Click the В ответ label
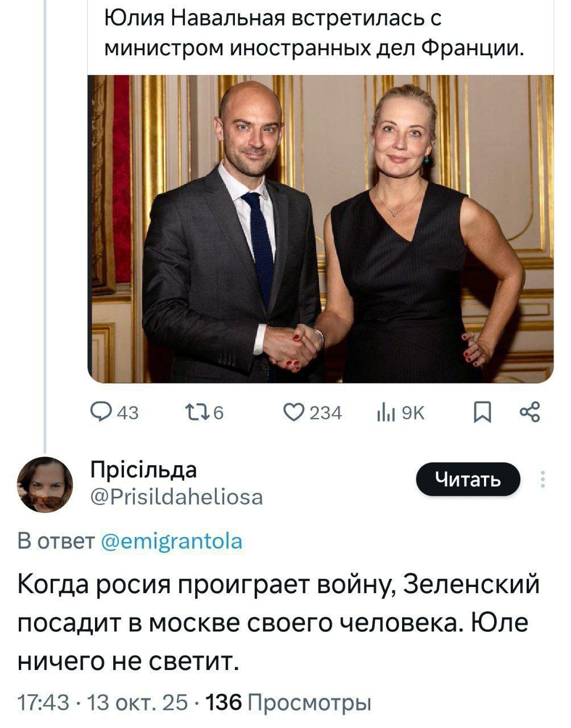571x728 pixels. coord(56,540)
